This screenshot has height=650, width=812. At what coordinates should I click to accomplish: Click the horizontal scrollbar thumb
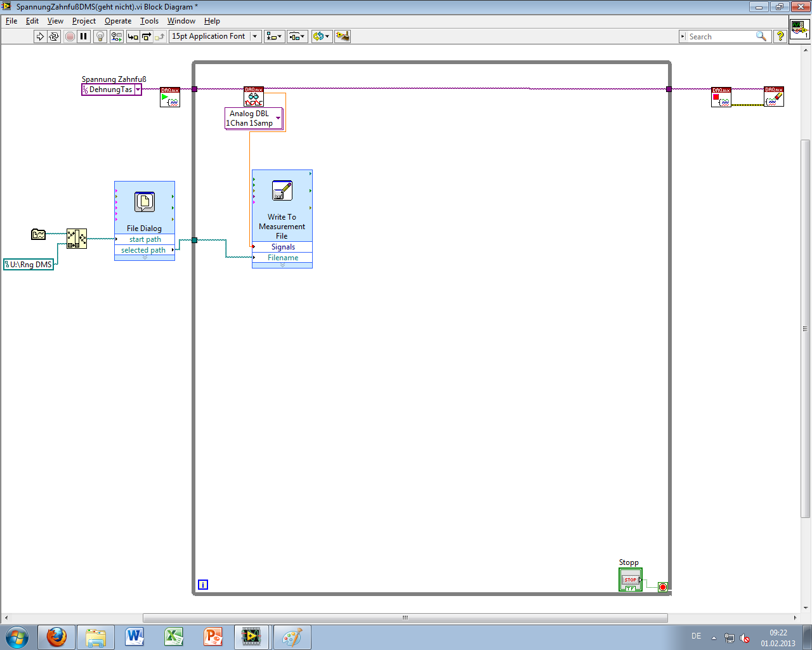pos(405,618)
